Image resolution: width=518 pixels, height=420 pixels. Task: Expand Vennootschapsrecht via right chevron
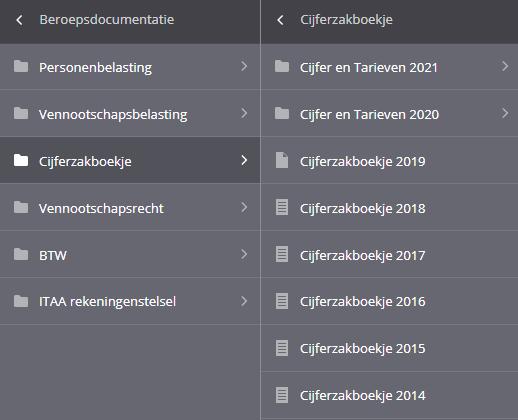244,207
